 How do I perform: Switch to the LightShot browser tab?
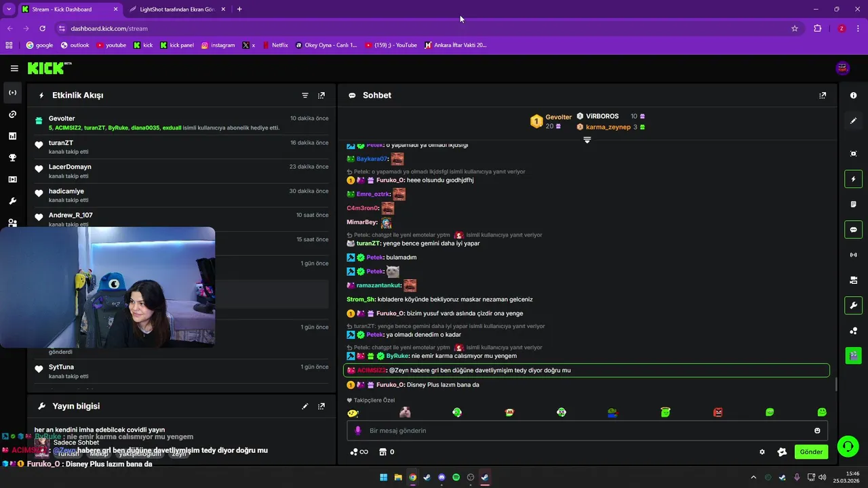click(178, 9)
